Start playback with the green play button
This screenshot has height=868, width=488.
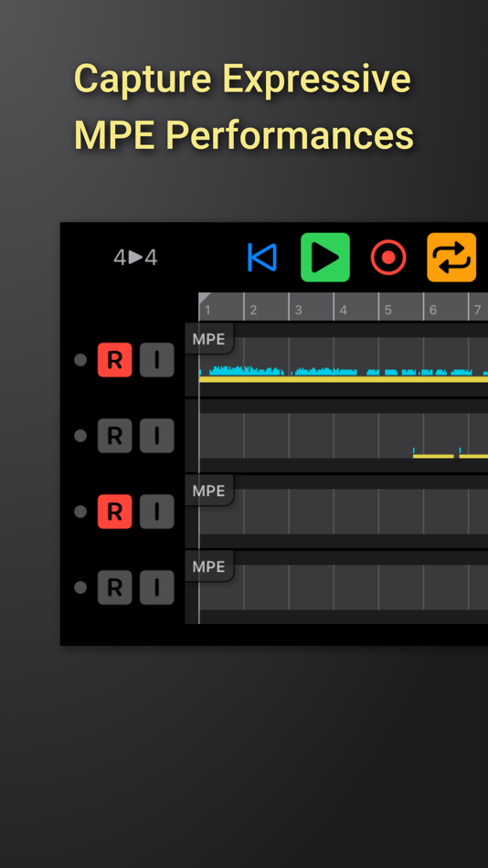(325, 258)
